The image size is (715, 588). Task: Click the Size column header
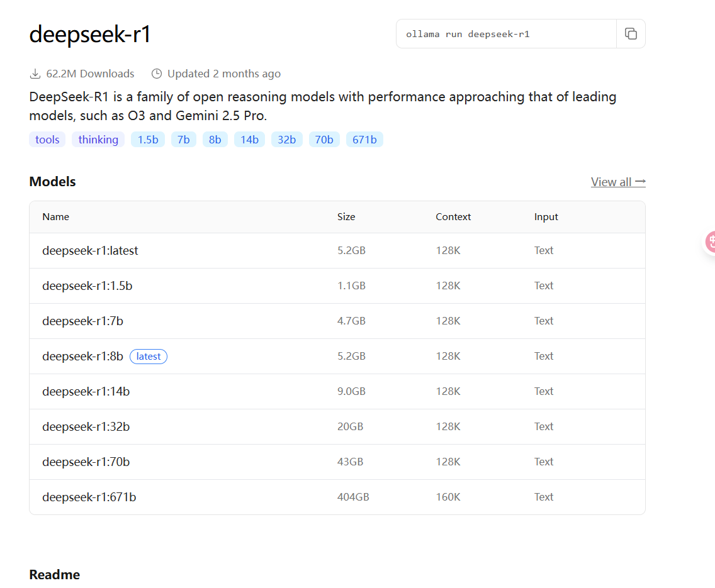(346, 217)
